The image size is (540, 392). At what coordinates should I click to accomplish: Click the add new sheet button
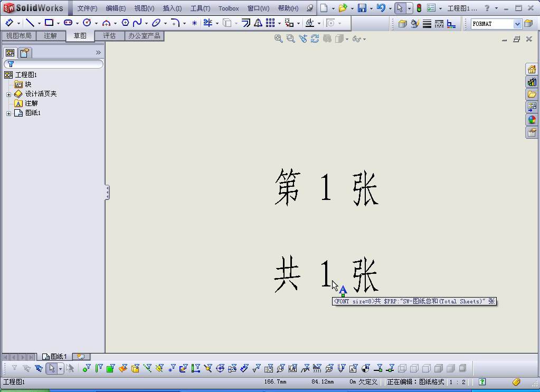[81, 357]
